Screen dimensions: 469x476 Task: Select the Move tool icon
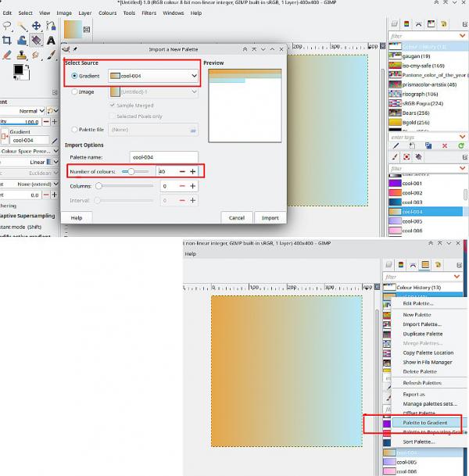coord(37,26)
